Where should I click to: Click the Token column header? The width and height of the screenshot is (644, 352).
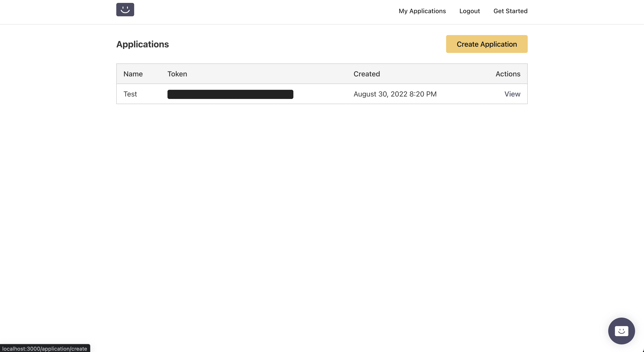click(177, 74)
